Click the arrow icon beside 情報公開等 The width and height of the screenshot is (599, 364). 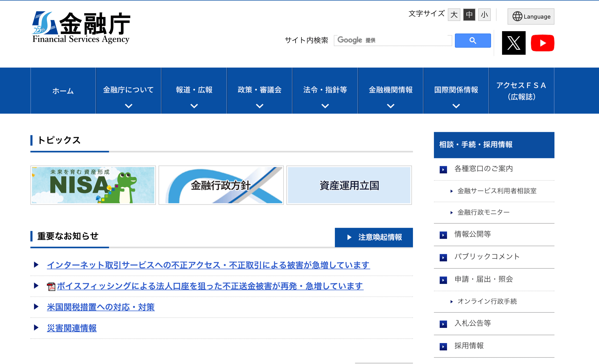[443, 235]
